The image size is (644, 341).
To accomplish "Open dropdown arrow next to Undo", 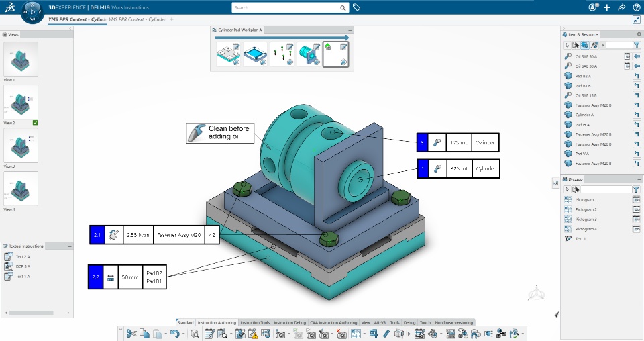I will coord(184,334).
